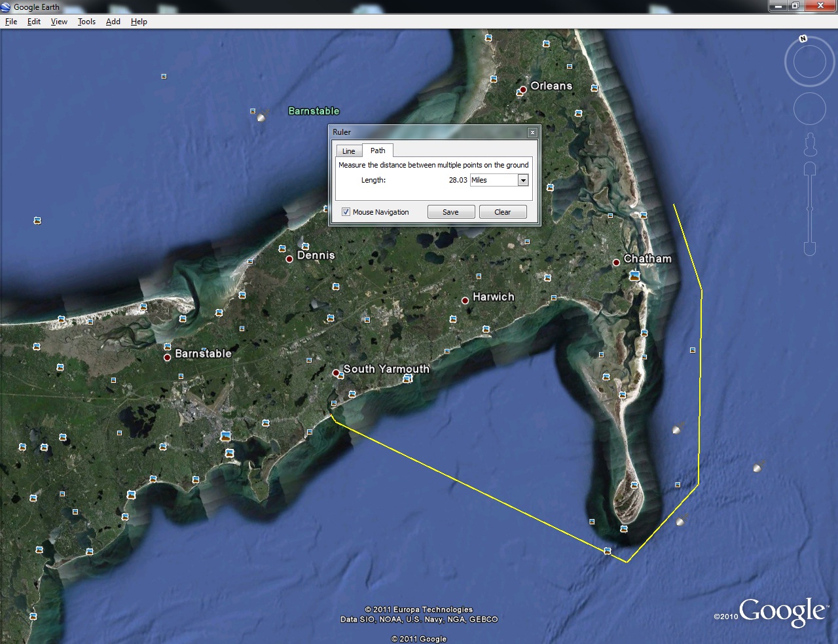The width and height of the screenshot is (838, 644).
Task: Click the South Yarmouth red place dot
Action: click(336, 372)
